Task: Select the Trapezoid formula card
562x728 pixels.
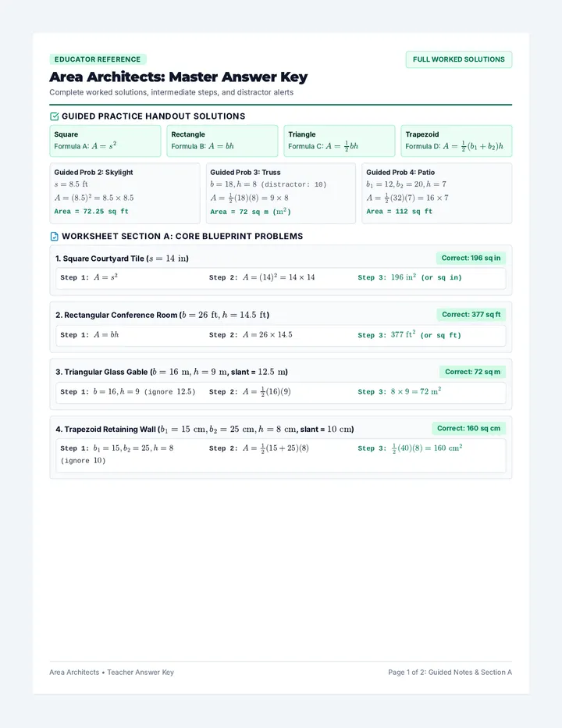Action: point(456,141)
